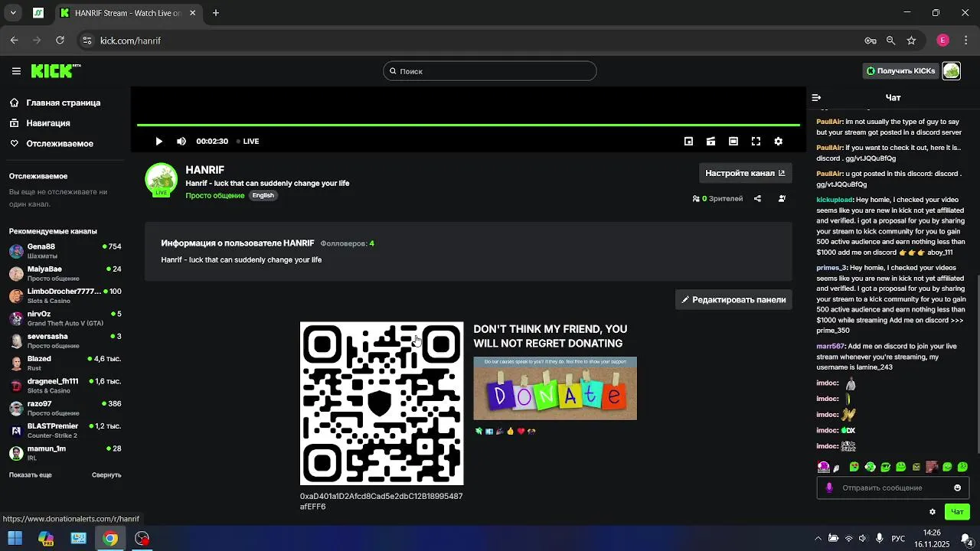Open the mamun_1m recommended channel
This screenshot has height=551, width=980.
coord(65,453)
